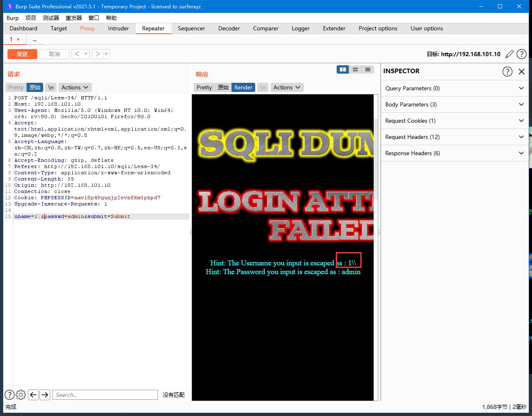This screenshot has width=532, height=416.
Task: Open User options tab
Action: tap(427, 28)
